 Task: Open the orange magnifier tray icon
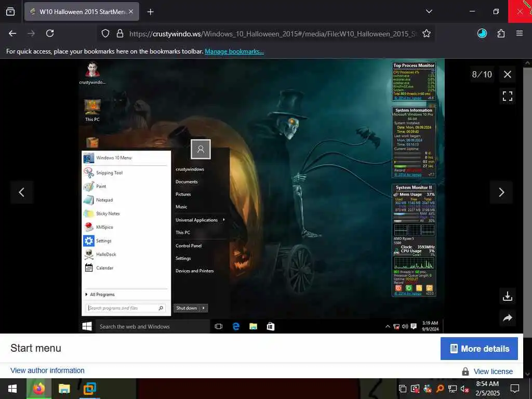pyautogui.click(x=440, y=389)
